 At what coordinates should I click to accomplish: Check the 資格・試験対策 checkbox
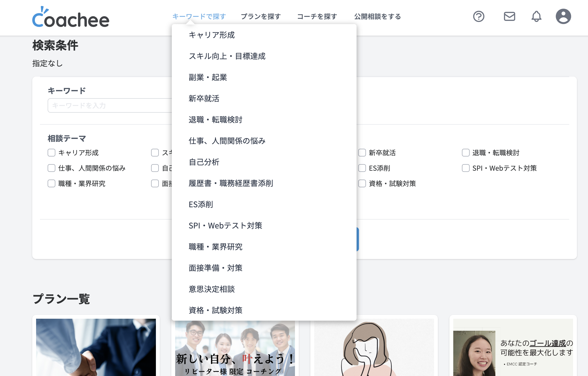pos(362,183)
